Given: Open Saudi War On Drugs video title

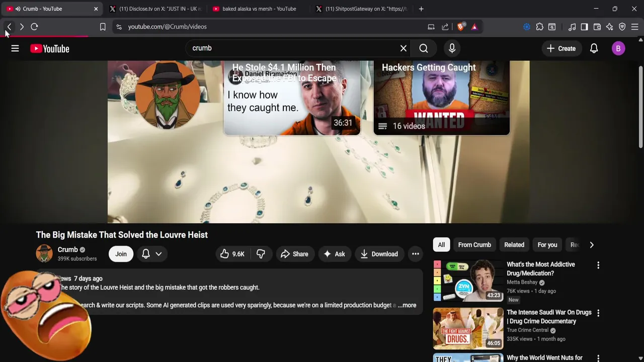Looking at the screenshot, I should [x=549, y=317].
